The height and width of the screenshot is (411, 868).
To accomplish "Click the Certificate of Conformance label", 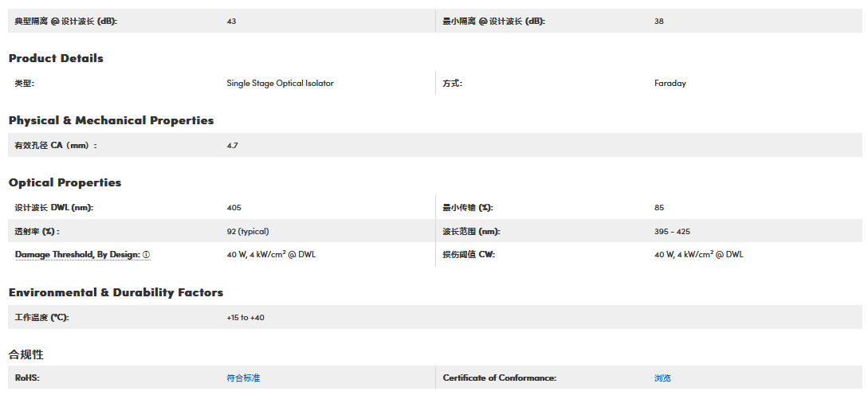I will tap(499, 378).
